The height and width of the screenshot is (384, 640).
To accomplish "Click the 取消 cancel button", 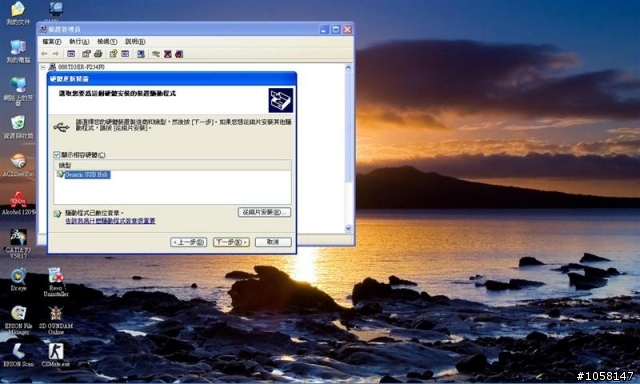I will click(273, 242).
